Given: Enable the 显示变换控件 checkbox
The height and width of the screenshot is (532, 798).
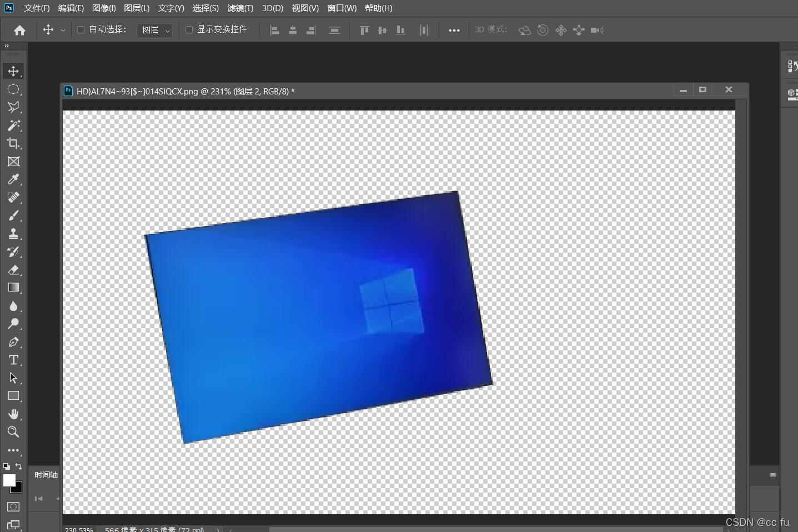Looking at the screenshot, I should coord(189,29).
